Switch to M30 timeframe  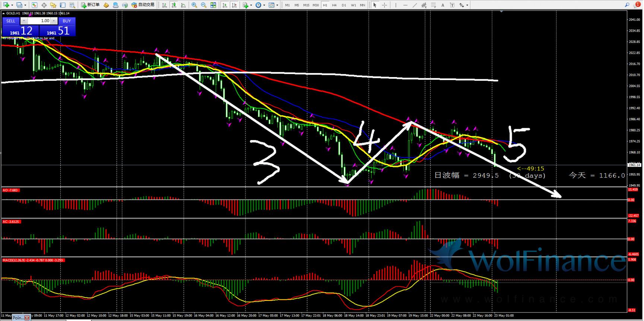click(x=316, y=5)
